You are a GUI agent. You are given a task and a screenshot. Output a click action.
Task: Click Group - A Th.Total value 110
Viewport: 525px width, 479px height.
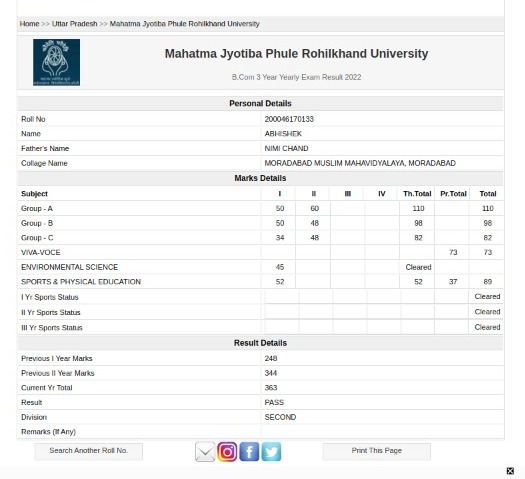point(418,209)
